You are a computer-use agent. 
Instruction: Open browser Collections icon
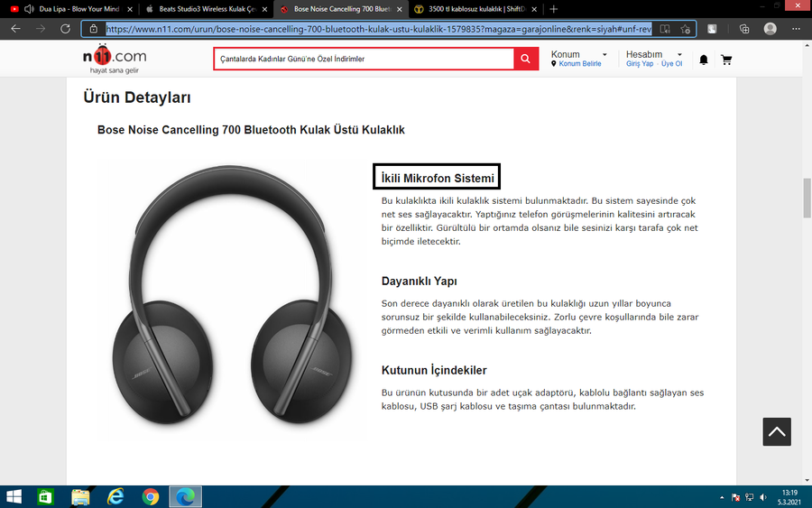coord(744,29)
